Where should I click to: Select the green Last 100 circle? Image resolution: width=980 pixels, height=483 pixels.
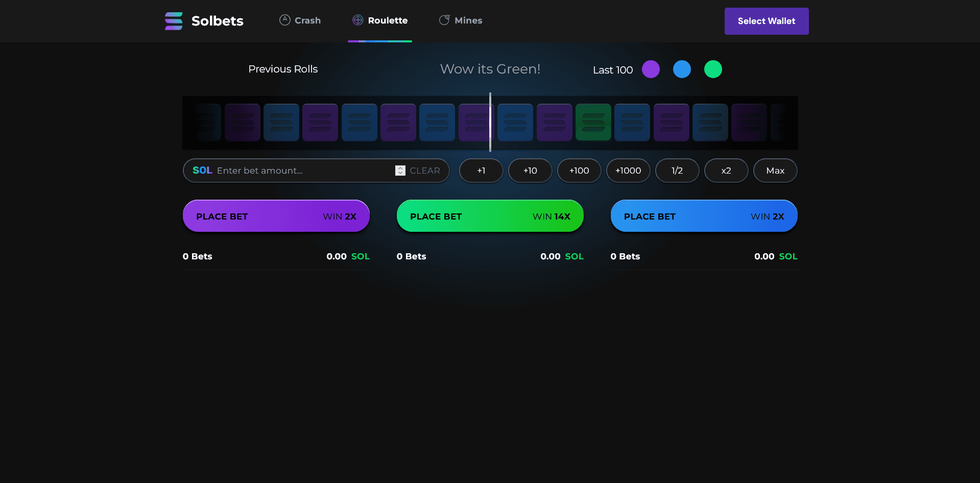[713, 69]
